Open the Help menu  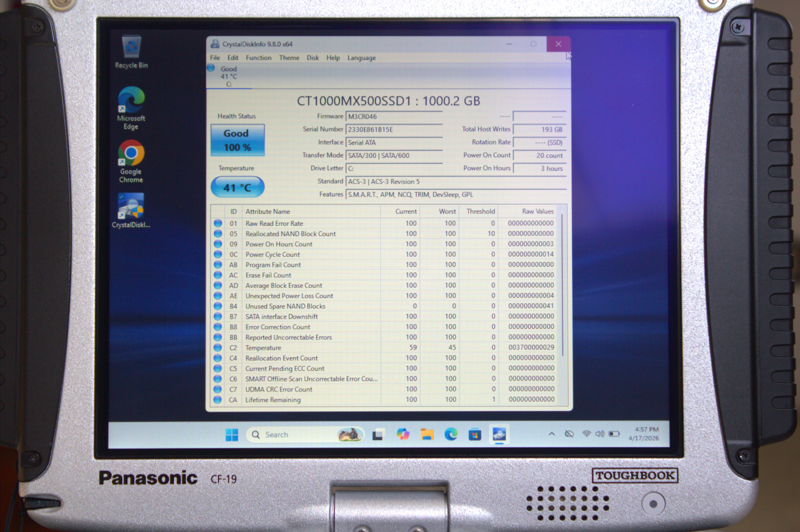click(333, 58)
